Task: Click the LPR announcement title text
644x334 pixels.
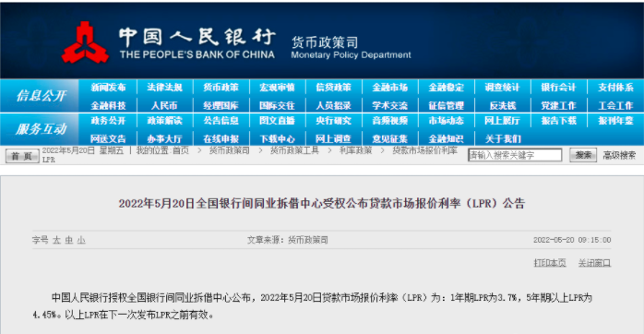Action: [322, 203]
